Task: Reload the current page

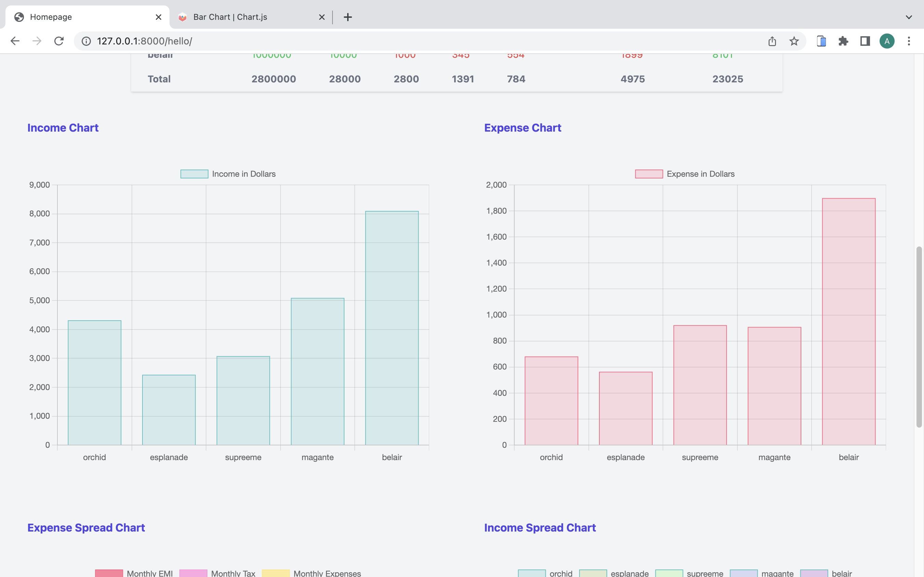Action: (x=59, y=41)
